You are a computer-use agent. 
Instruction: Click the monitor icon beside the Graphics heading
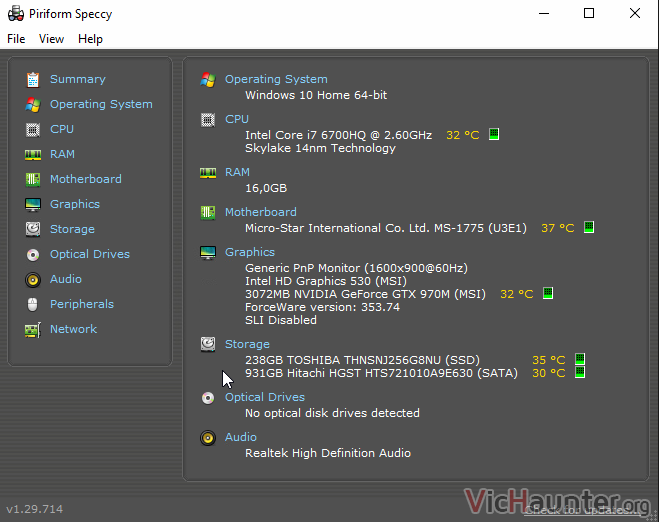(x=208, y=253)
